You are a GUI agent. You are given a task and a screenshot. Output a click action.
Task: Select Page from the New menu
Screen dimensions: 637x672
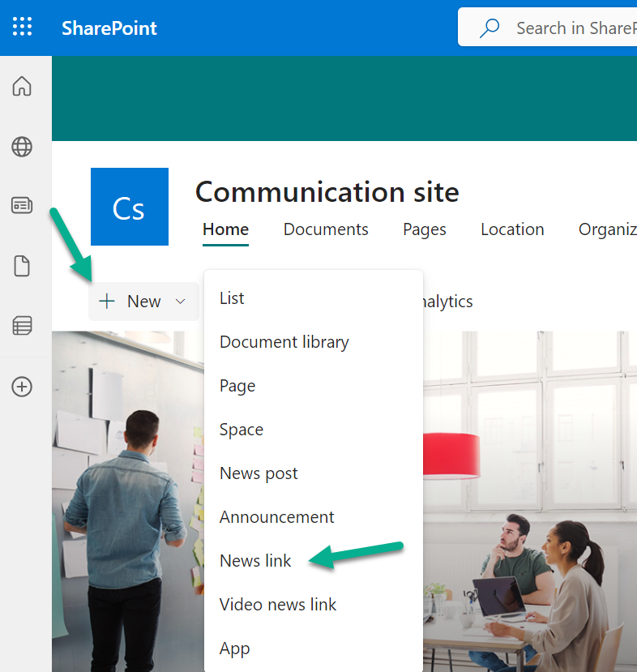(237, 386)
